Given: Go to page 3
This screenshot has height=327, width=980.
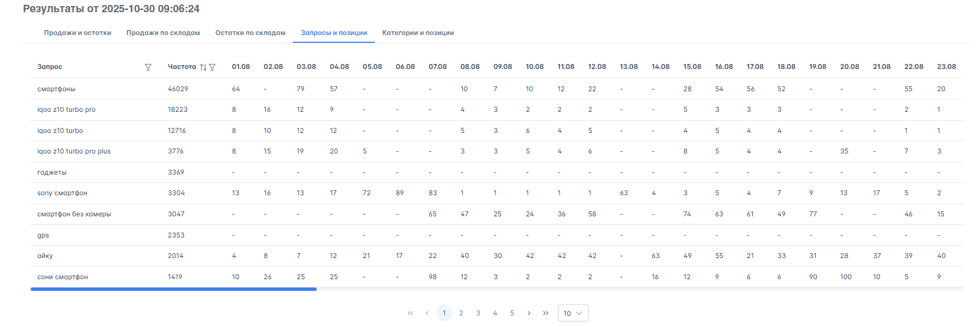Looking at the screenshot, I should click(478, 313).
